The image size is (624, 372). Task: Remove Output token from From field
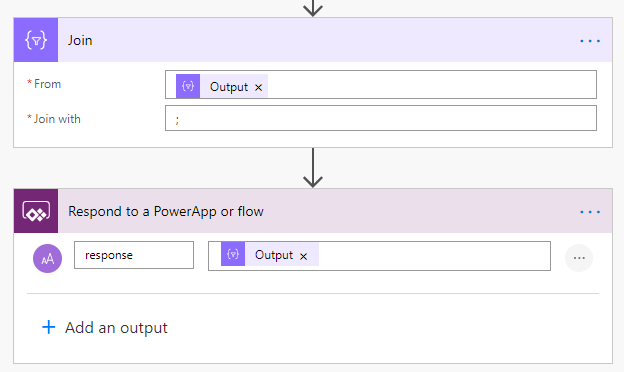(x=258, y=87)
